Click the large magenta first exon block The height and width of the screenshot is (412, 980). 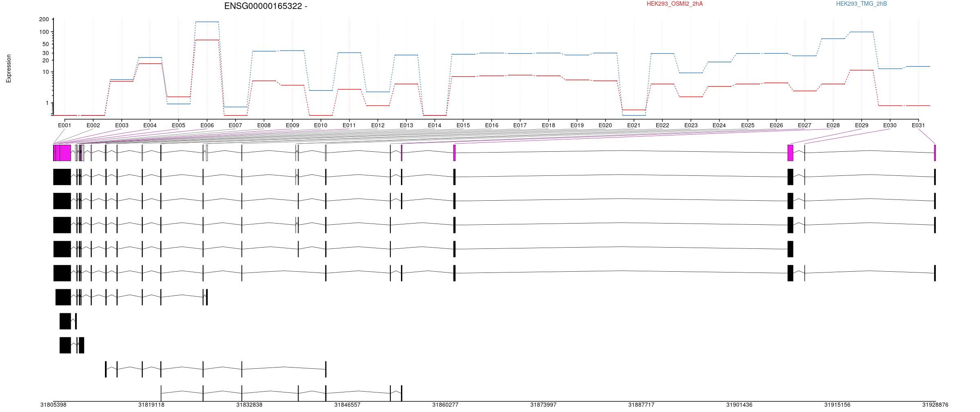(x=62, y=153)
